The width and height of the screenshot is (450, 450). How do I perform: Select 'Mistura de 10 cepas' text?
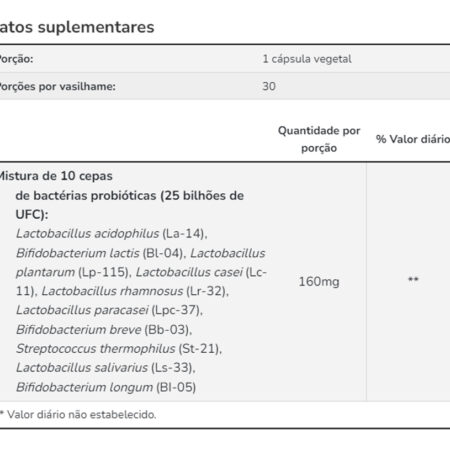coord(56,176)
